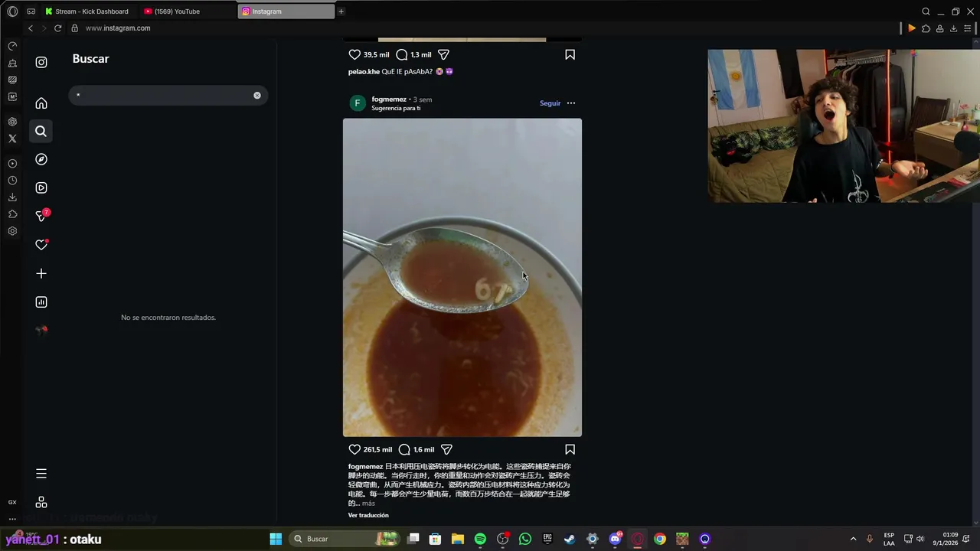This screenshot has width=980, height=551.
Task: Open the 'Also from Meta' apps icon
Action: tap(41, 502)
